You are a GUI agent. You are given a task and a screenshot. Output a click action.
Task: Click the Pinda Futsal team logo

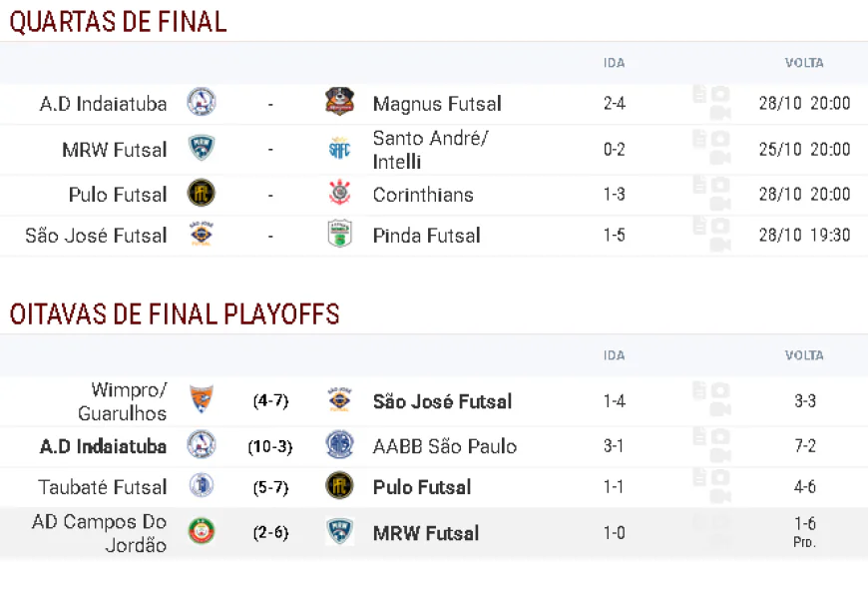[x=340, y=235]
